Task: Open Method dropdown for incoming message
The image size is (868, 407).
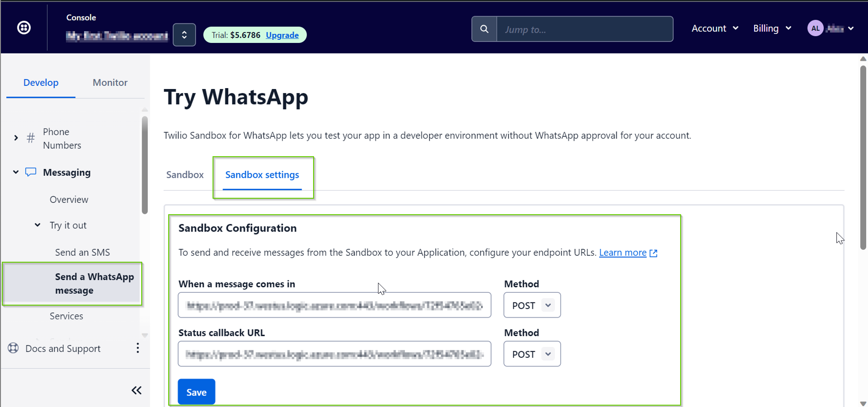Action: [532, 305]
